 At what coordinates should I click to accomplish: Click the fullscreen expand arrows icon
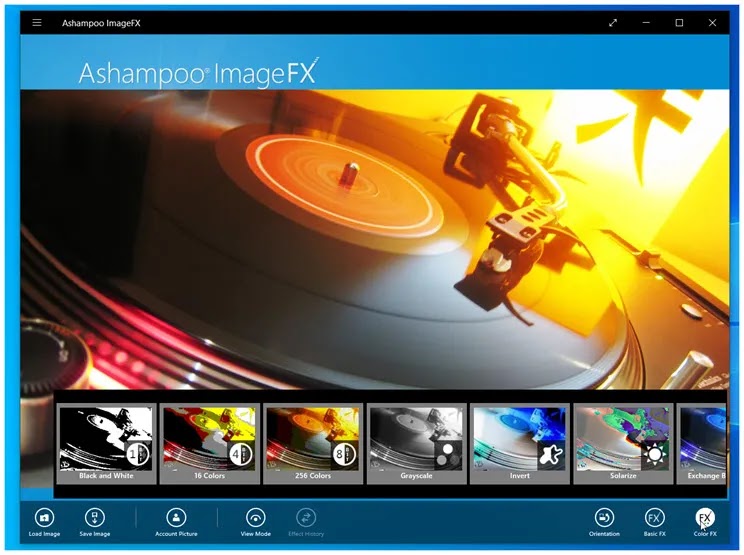point(613,22)
